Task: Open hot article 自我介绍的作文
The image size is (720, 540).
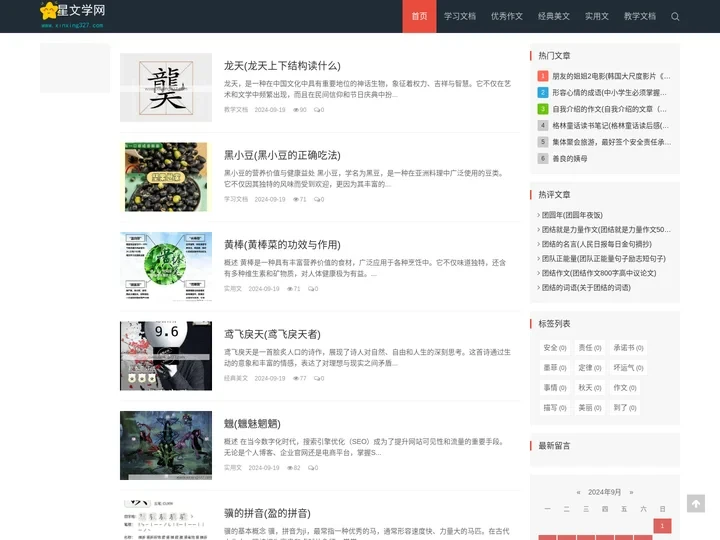Action: tap(609, 109)
